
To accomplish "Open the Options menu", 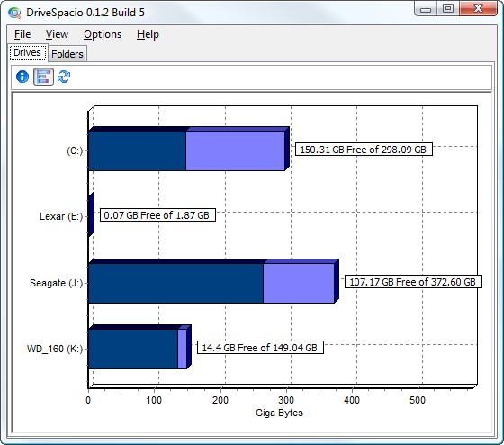I will 103,34.
